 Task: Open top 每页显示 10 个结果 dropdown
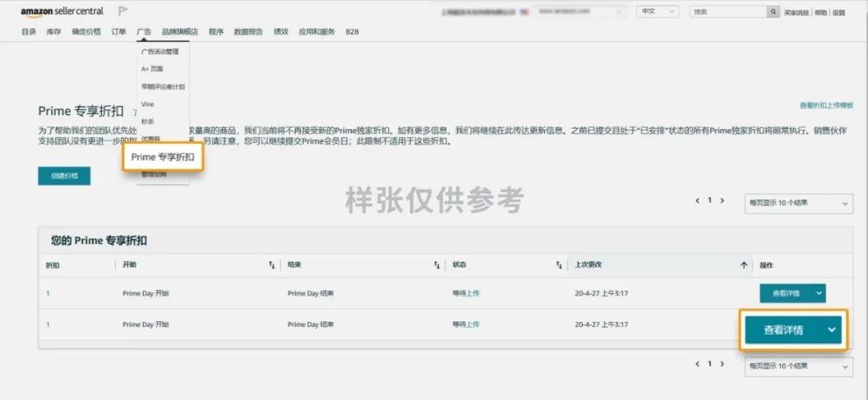pyautogui.click(x=798, y=203)
